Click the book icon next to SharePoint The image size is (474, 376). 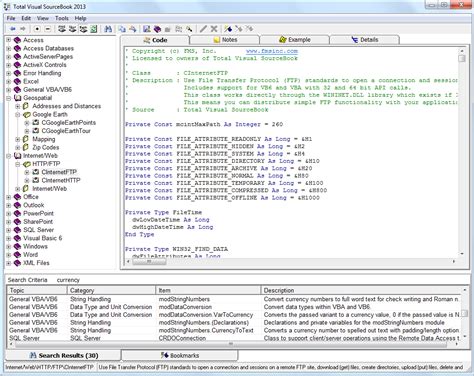[17, 222]
